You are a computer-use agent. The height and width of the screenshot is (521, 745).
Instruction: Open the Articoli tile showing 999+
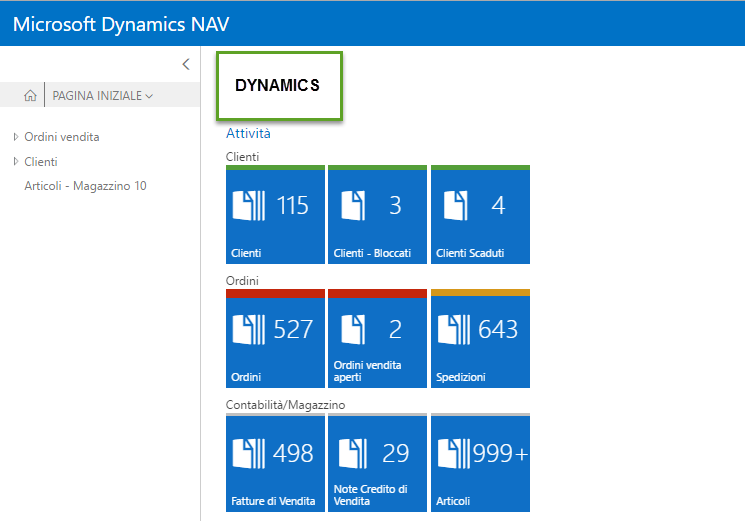480,463
